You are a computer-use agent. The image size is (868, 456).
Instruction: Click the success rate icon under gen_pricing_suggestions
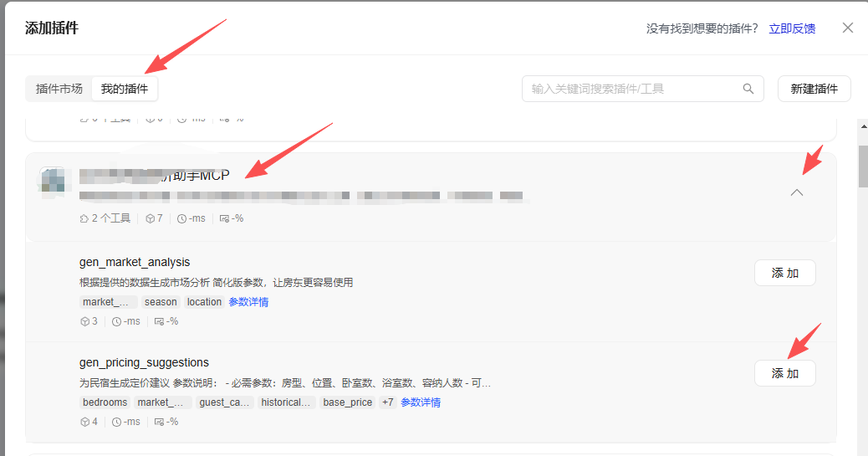tap(159, 423)
